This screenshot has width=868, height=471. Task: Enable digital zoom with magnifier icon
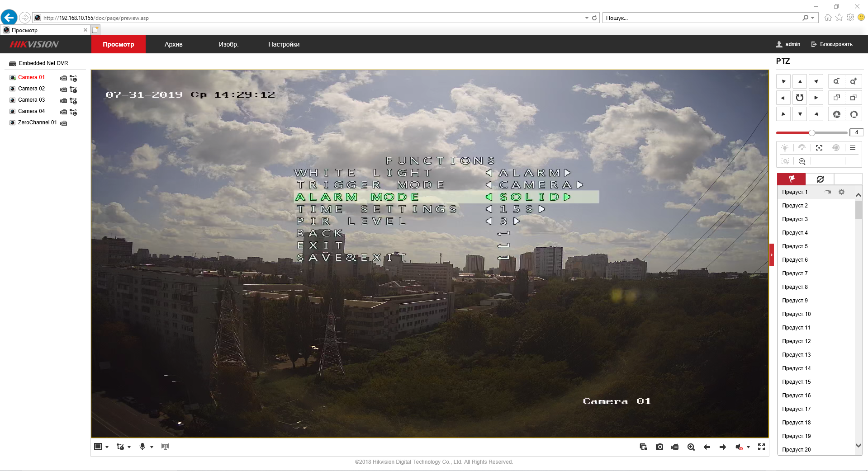coord(691,447)
